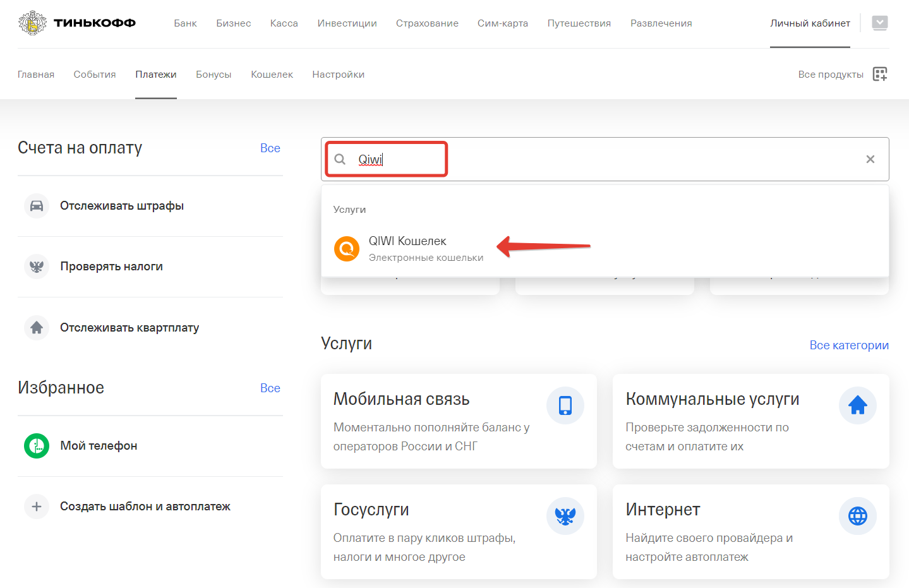Click the orange QIWI wallet icon
The height and width of the screenshot is (588, 909).
pos(347,249)
